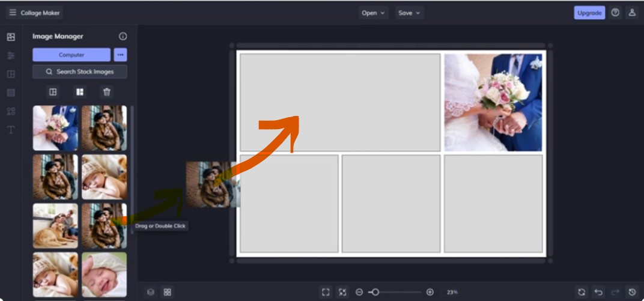Open the Customize sliders sidebar icon
This screenshot has height=301, width=644.
[11, 55]
